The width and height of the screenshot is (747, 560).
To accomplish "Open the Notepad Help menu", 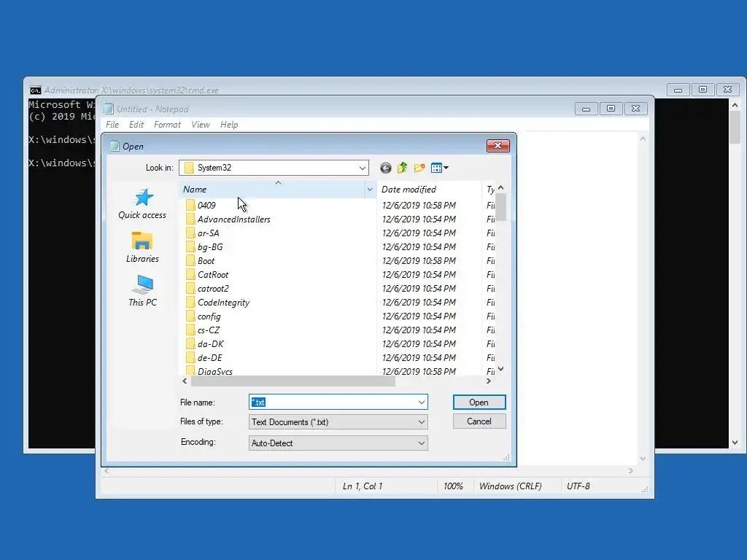I will (229, 125).
